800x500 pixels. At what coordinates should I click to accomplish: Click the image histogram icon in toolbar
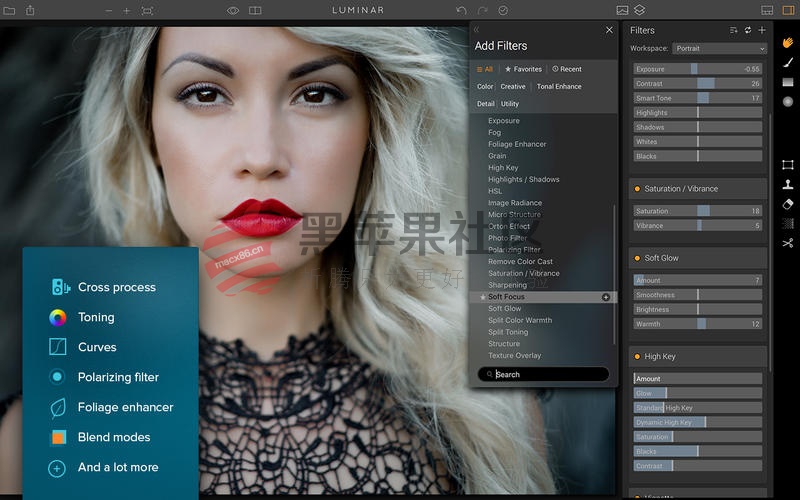(622, 10)
